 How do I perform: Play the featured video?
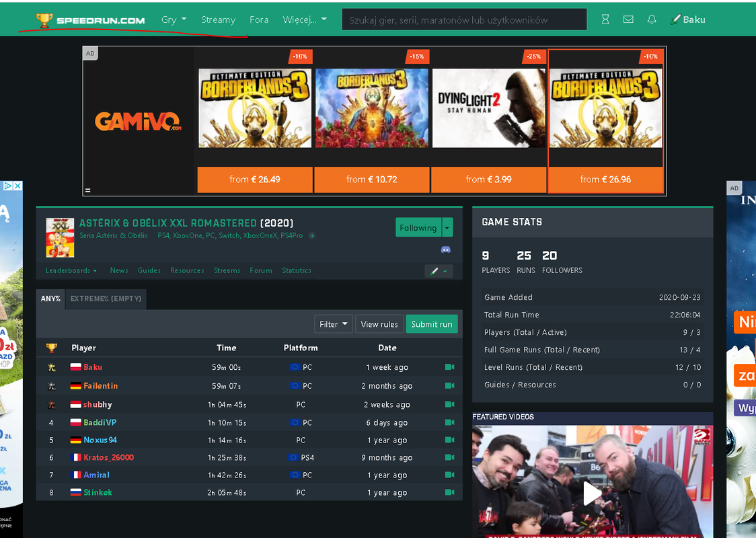tap(592, 493)
